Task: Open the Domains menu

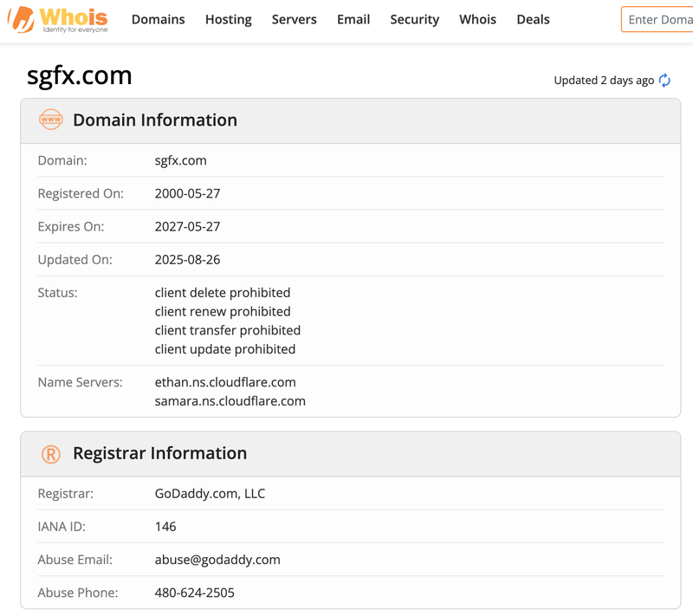Action: [x=159, y=19]
